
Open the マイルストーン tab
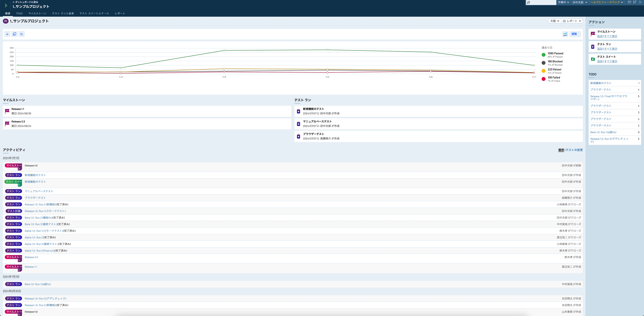tap(37, 14)
